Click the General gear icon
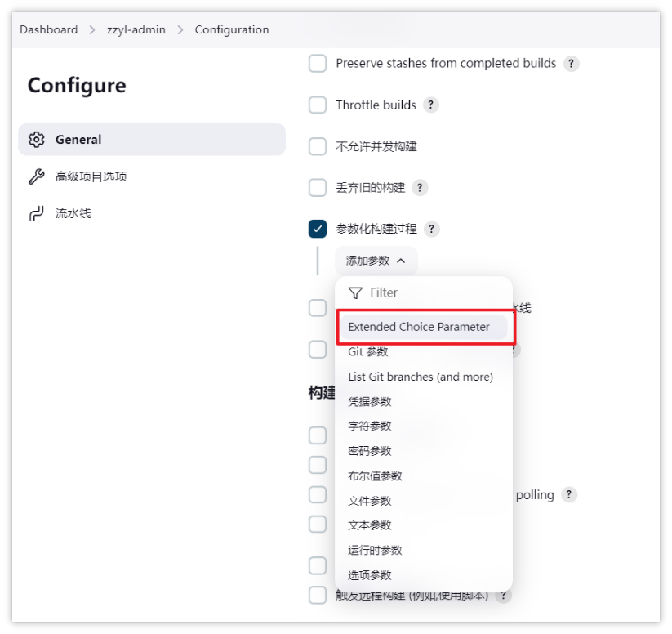The image size is (672, 634). [x=37, y=140]
